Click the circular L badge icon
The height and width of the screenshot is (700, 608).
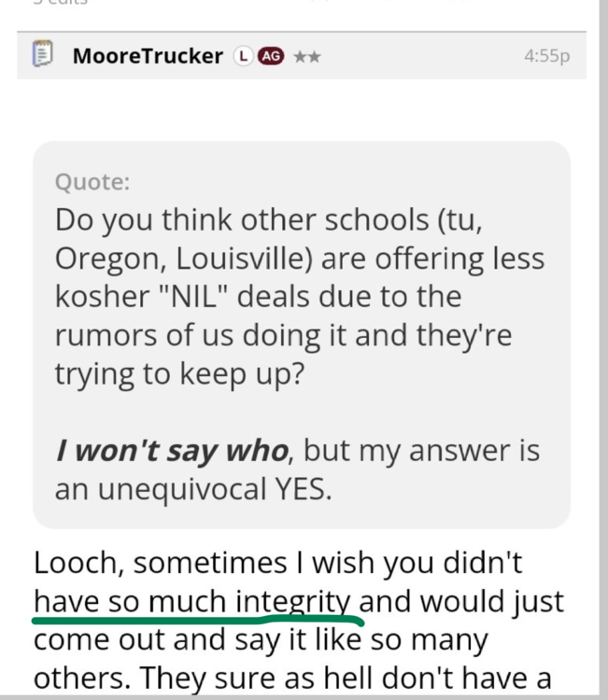tap(243, 56)
